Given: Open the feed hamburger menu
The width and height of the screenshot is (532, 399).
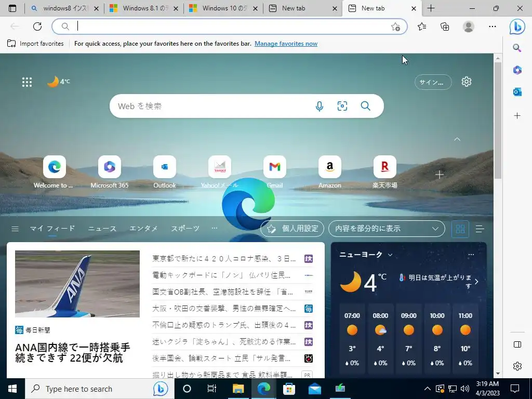Looking at the screenshot, I should (15, 229).
